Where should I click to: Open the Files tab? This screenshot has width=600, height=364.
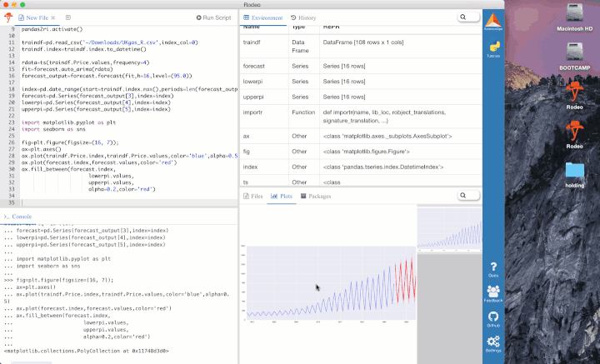[x=253, y=196]
